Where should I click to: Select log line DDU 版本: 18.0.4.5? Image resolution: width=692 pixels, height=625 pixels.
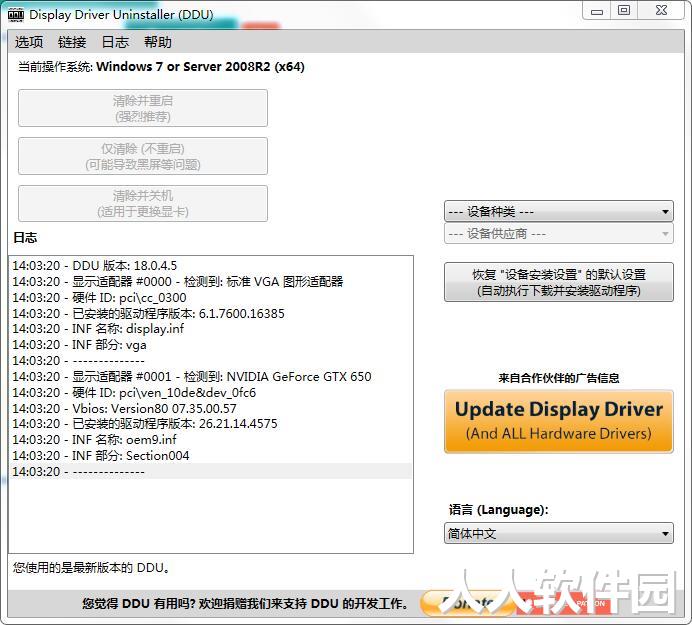click(x=210, y=266)
